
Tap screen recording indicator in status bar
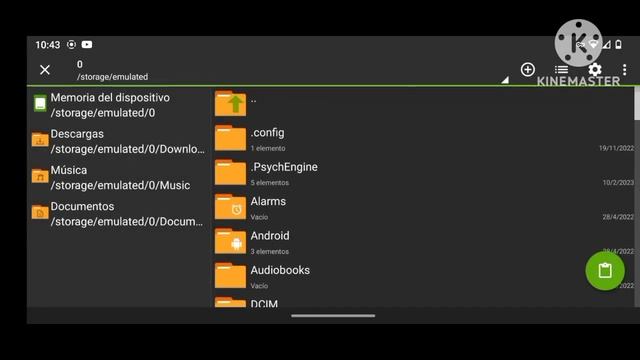coord(71,44)
